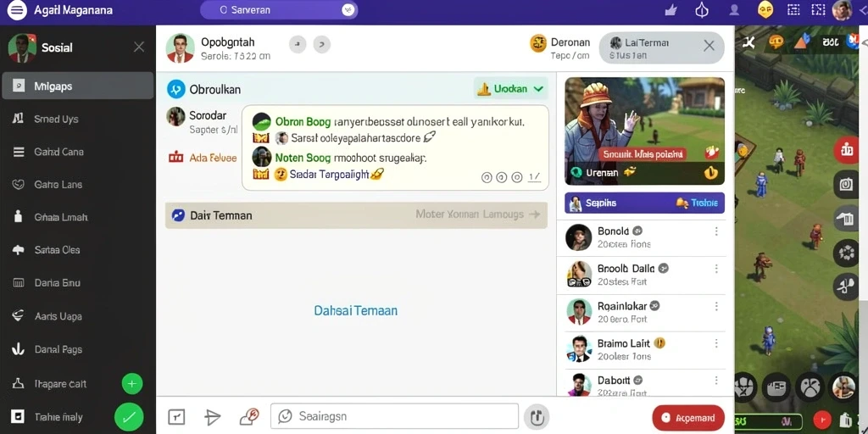Image resolution: width=868 pixels, height=434 pixels.
Task: Select the Sepihs tab
Action: pyautogui.click(x=602, y=203)
